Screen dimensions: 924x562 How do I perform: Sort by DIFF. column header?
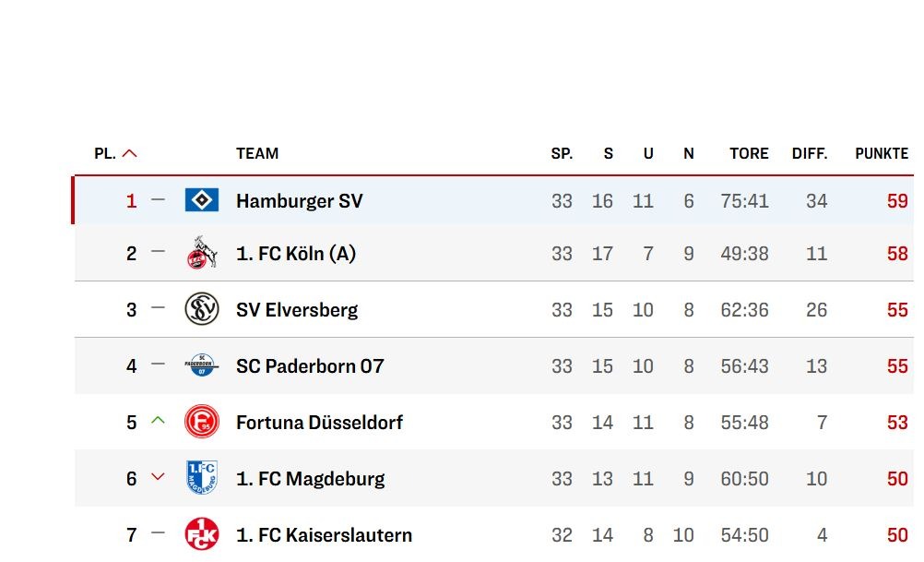pyautogui.click(x=810, y=154)
